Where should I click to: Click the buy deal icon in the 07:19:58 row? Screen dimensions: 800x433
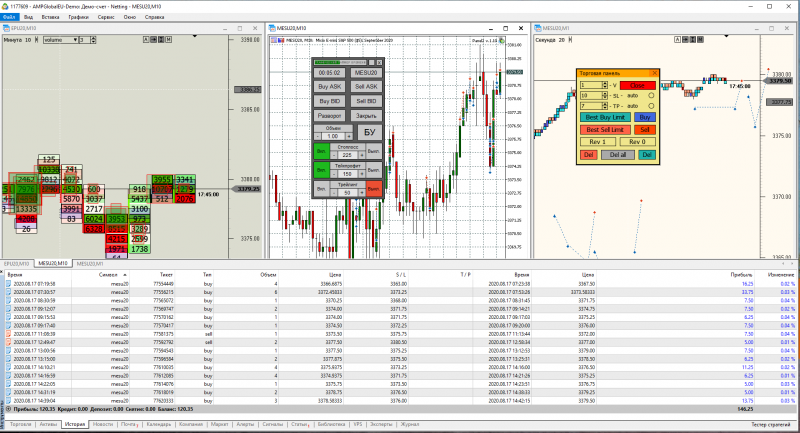[8, 284]
